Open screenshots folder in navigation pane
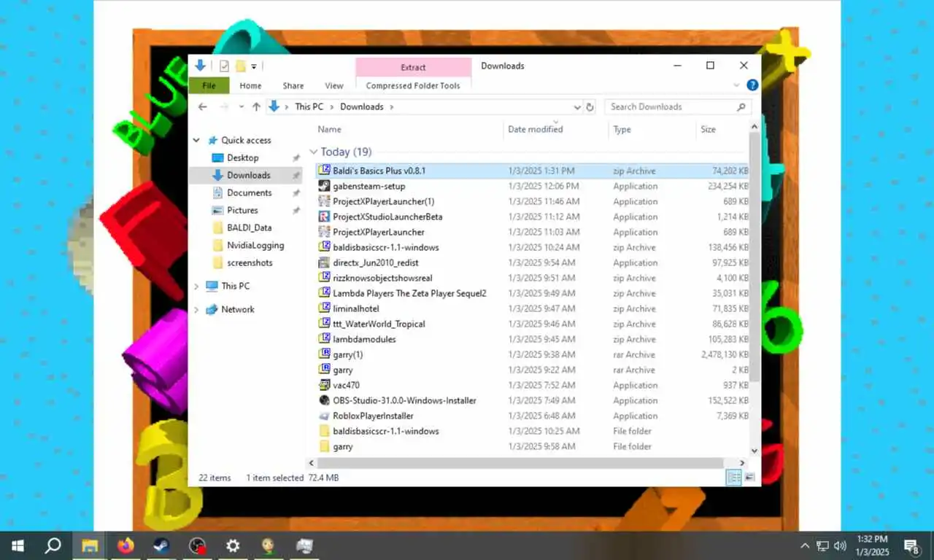934x560 pixels. 250,262
